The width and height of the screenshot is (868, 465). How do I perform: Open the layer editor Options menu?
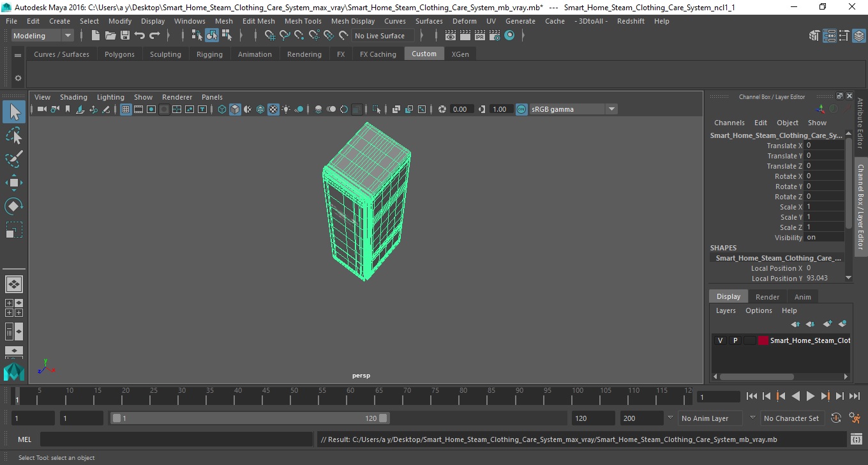pos(758,310)
